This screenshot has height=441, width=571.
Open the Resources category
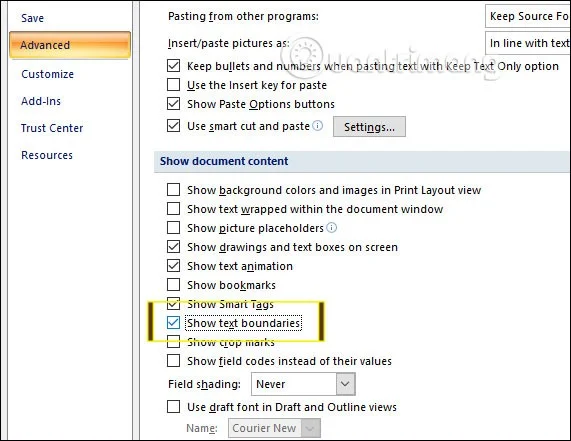pyautogui.click(x=47, y=155)
